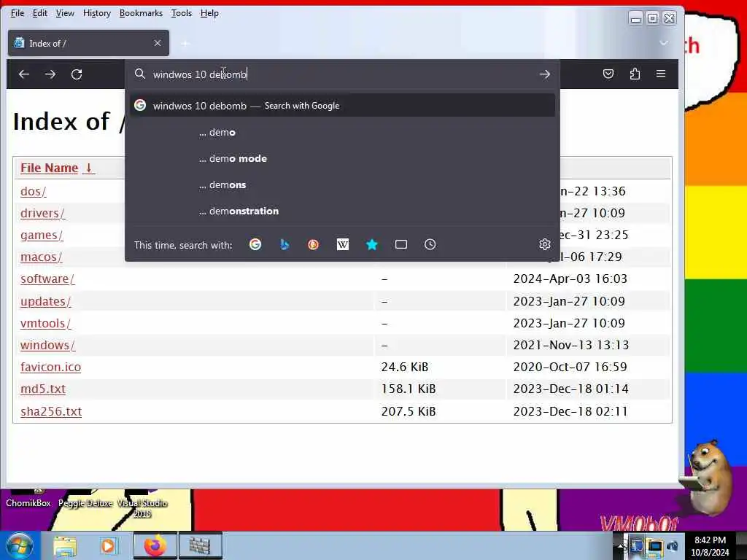Search this time with DuckDuckGo
The width and height of the screenshot is (747, 560).
click(313, 244)
